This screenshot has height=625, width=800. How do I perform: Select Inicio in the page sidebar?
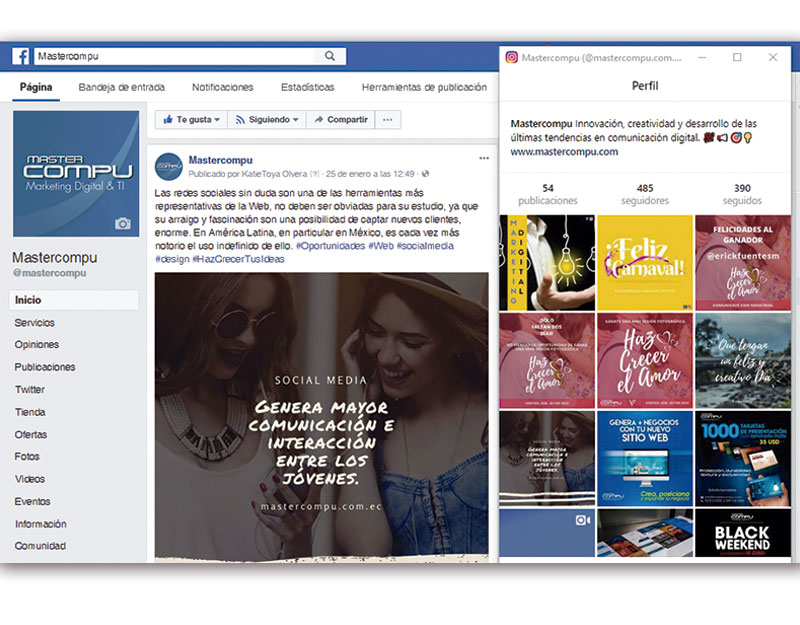coord(73,300)
